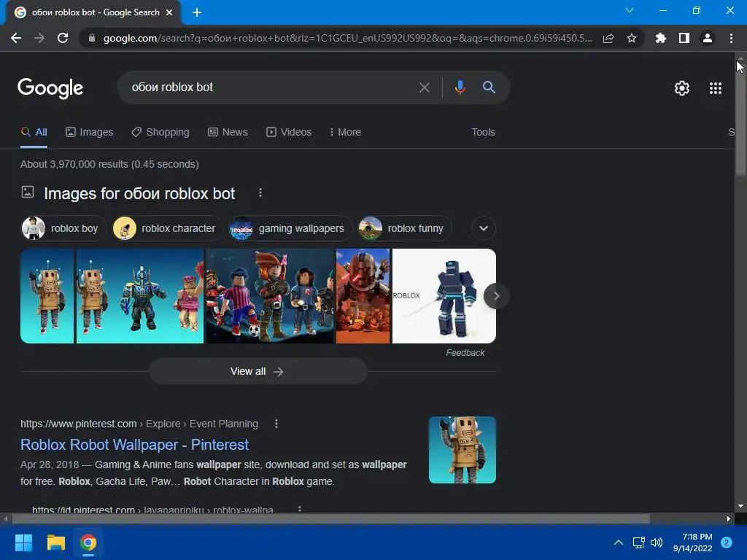Click the www.pinterest.com breadcrumb URL
Screen dimensions: 747x560
tap(79, 424)
